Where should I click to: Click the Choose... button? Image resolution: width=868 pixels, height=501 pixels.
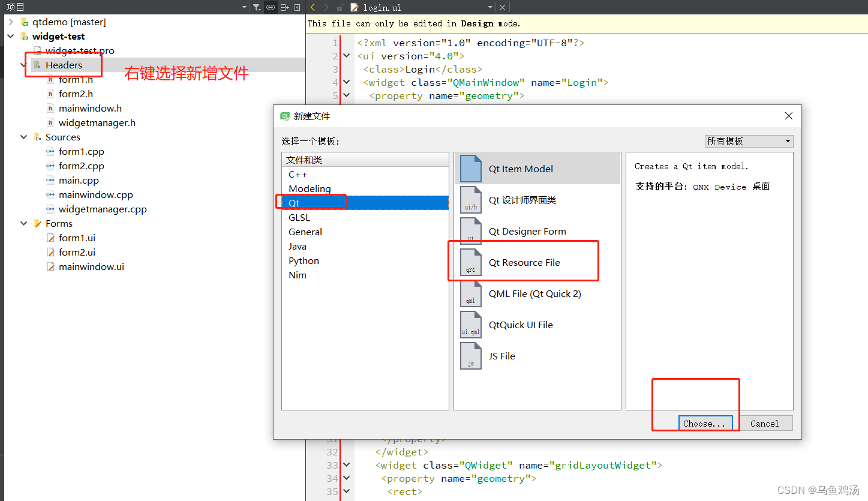[705, 423]
